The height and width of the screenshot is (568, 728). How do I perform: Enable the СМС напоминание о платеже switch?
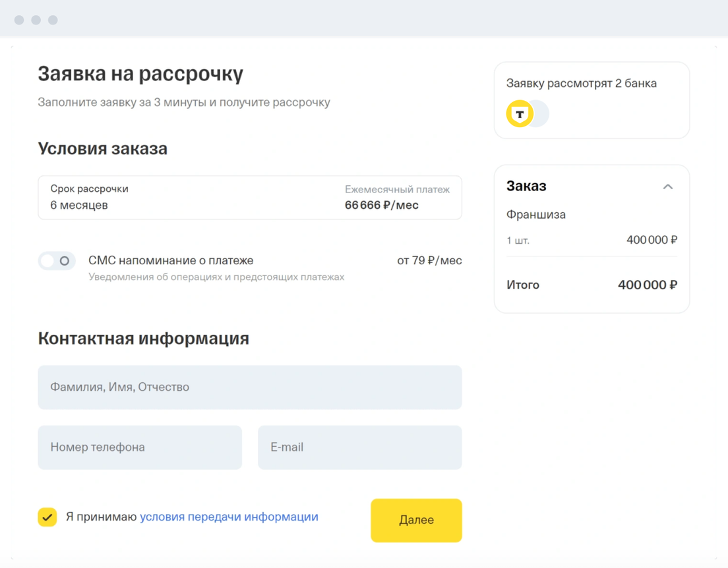click(x=57, y=261)
